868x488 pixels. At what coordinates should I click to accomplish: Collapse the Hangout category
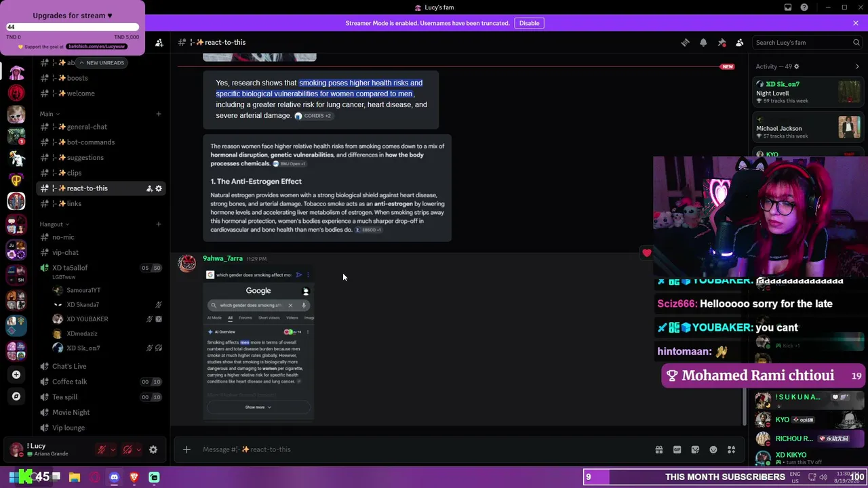(54, 224)
